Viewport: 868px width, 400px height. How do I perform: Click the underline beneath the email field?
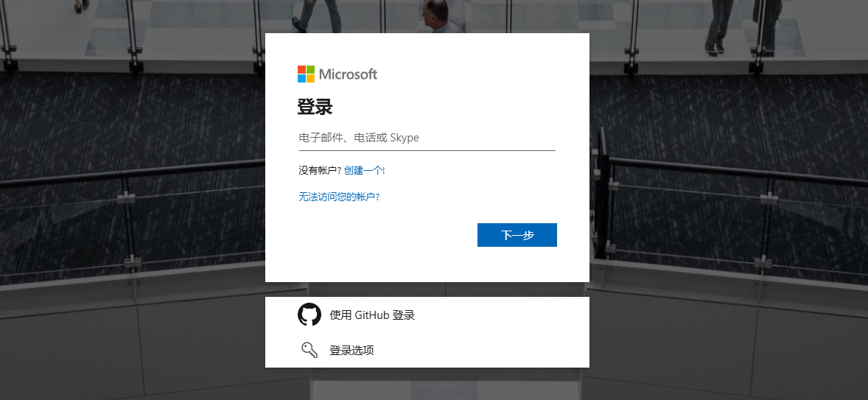click(x=427, y=150)
